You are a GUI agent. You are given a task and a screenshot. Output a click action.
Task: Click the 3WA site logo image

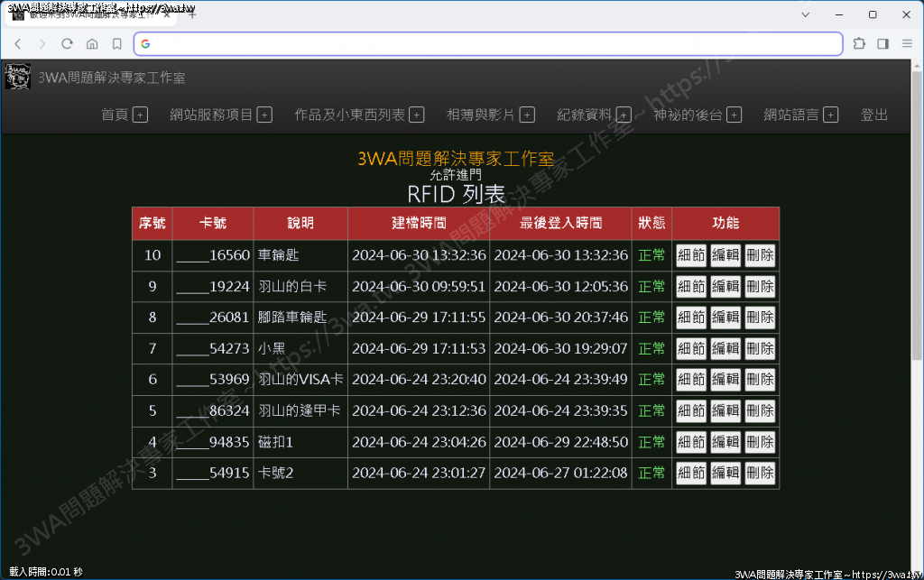pyautogui.click(x=17, y=77)
